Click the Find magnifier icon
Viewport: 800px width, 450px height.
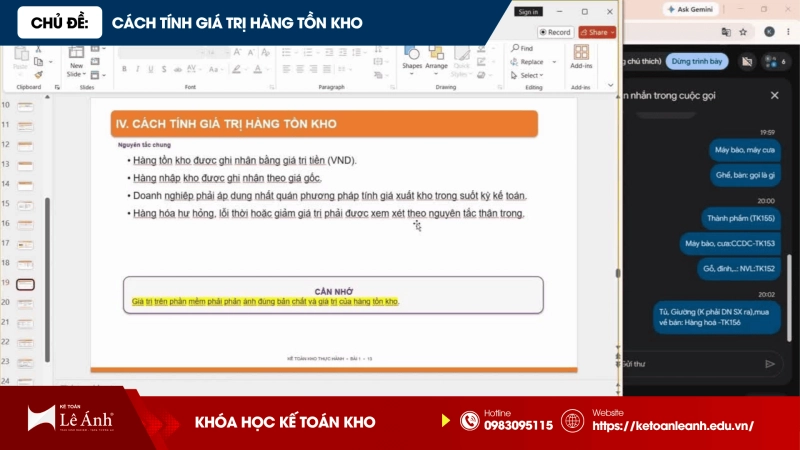click(515, 48)
